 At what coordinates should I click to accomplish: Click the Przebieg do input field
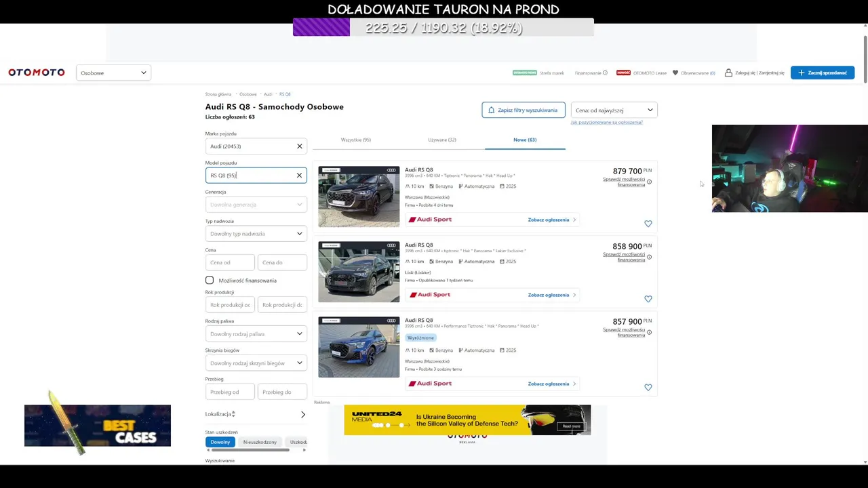coord(282,392)
